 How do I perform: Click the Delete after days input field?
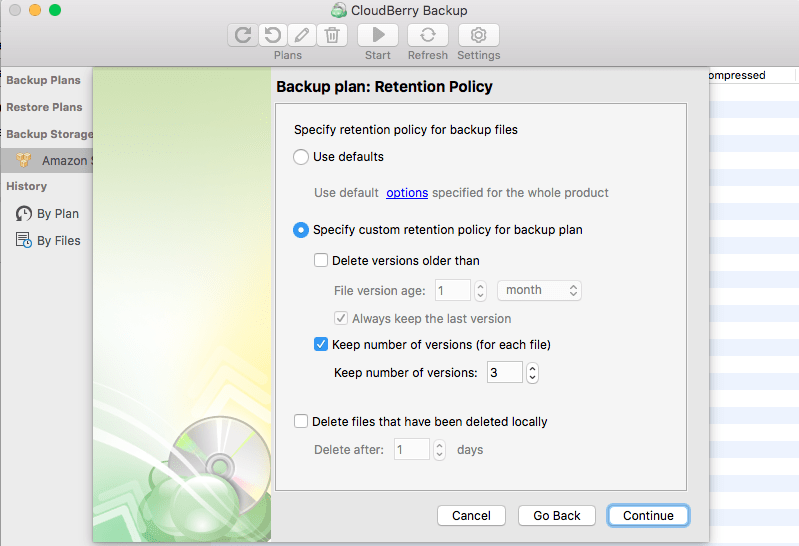pos(412,450)
